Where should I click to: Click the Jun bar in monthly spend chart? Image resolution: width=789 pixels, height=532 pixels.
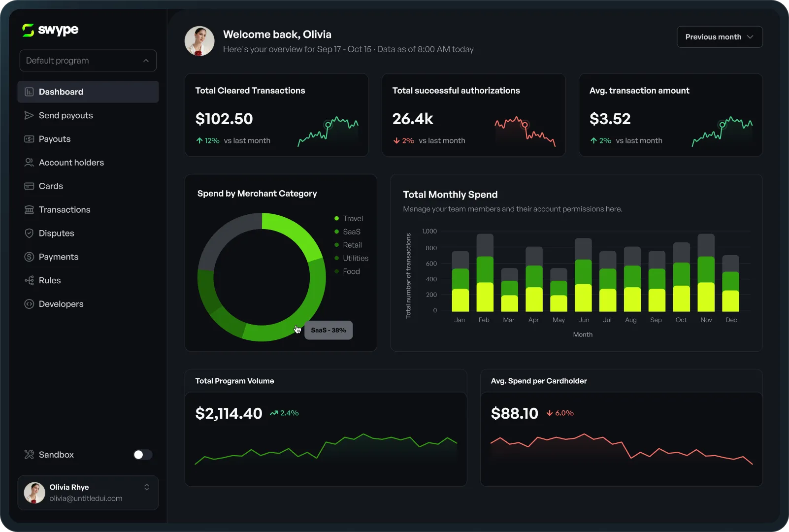(x=584, y=275)
